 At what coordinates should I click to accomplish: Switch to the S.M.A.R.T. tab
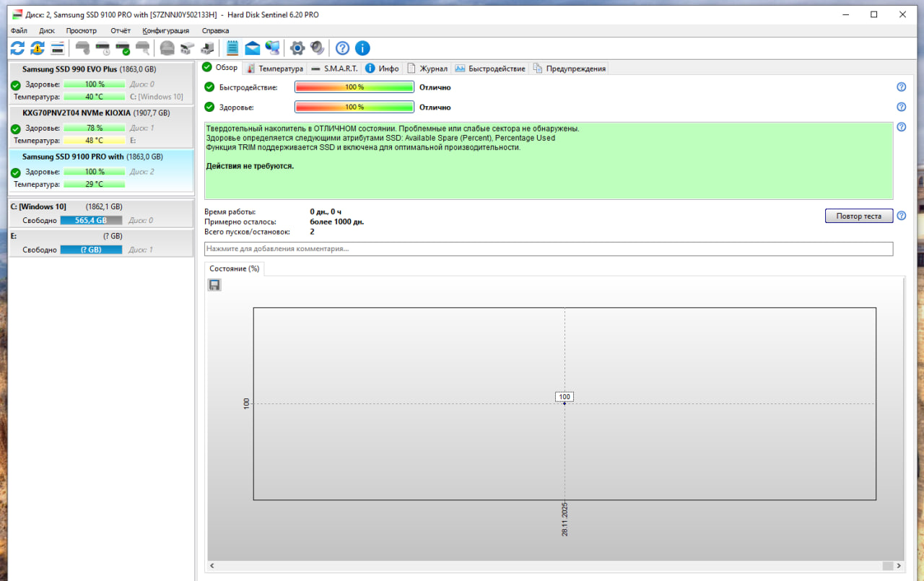point(334,69)
